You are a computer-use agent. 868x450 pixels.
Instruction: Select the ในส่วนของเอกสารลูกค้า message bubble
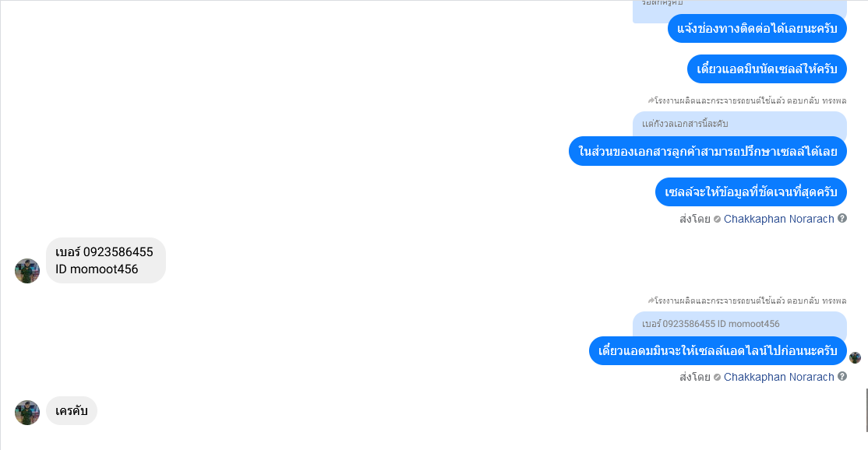pos(707,151)
